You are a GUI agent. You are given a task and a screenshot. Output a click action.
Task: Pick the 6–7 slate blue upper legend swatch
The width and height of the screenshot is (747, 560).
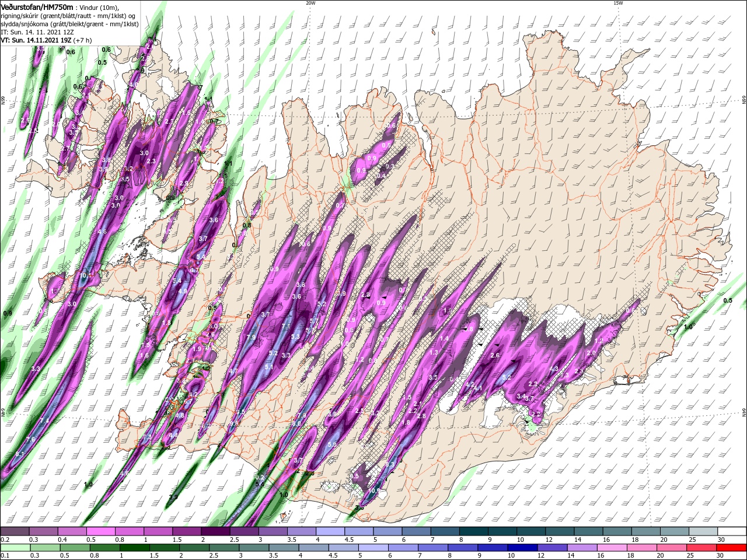pyautogui.click(x=416, y=531)
